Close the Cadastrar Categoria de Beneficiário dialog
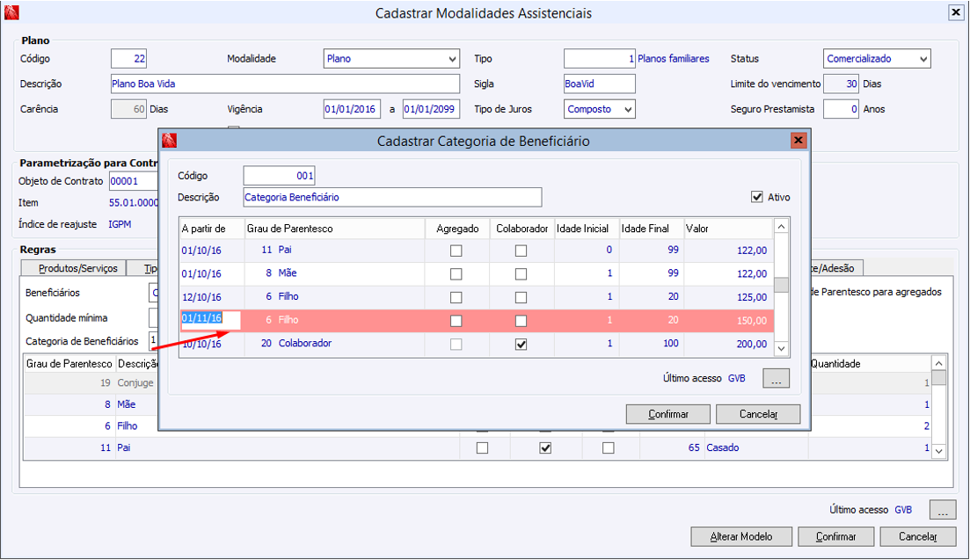The image size is (970, 560). coord(799,141)
